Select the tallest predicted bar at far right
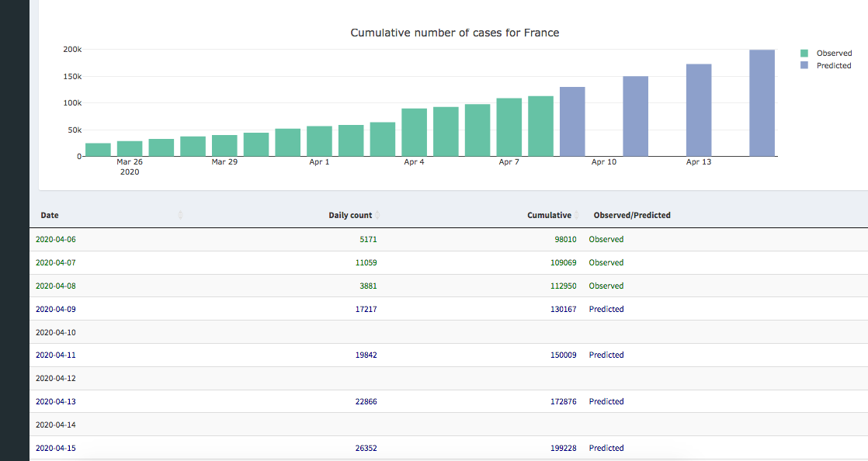Image resolution: width=868 pixels, height=461 pixels. coord(762,103)
